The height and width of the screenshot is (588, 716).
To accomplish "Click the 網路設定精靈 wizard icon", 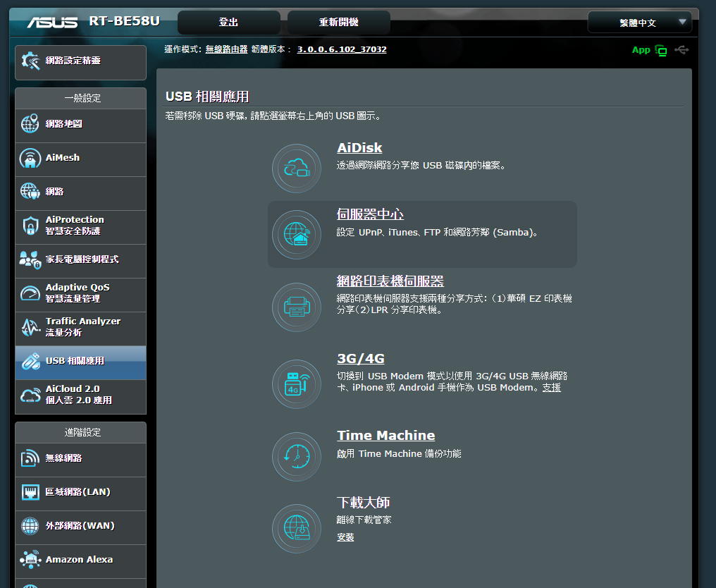I will coord(30,61).
